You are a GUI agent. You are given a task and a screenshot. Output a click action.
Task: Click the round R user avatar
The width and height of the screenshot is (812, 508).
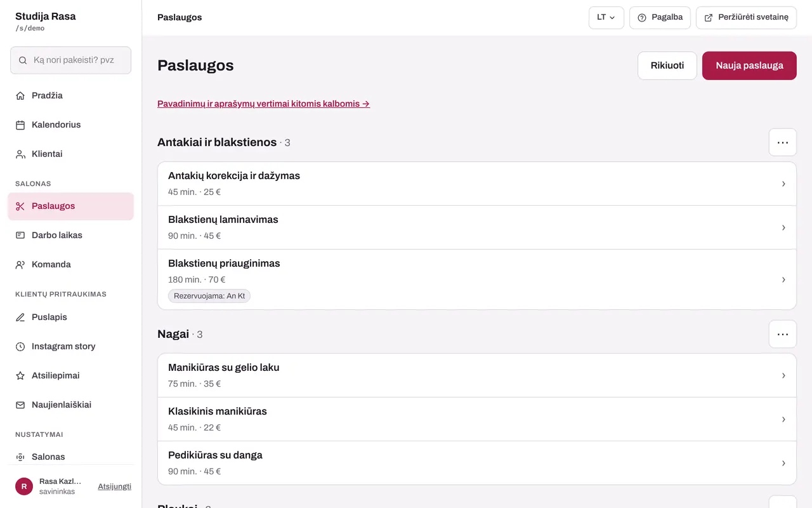(24, 486)
